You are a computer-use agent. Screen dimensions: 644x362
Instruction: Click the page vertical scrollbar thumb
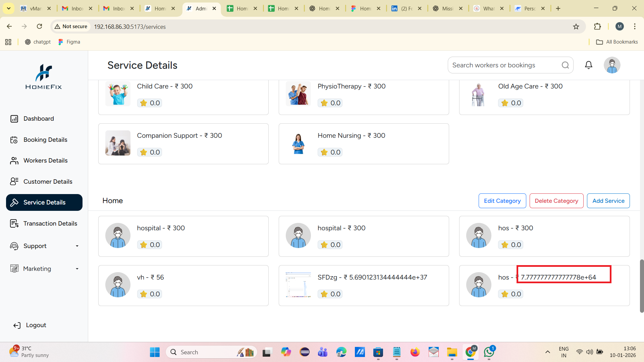tap(642, 286)
